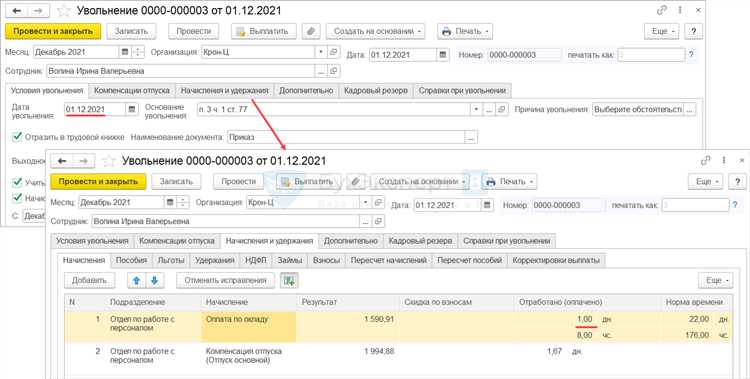Click the paperclip attachments icon in back window
This screenshot has width=750, height=379.
311,31
